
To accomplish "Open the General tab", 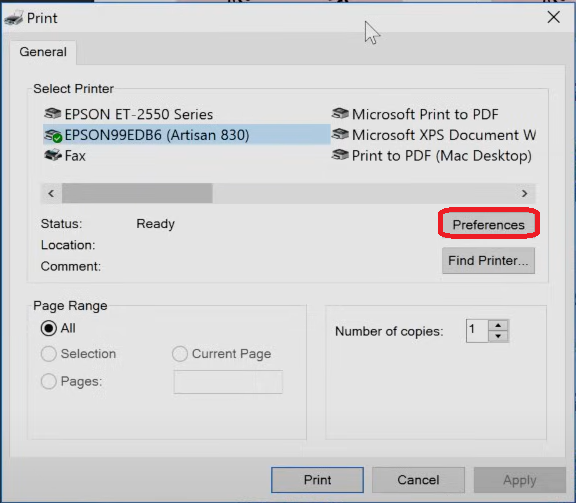I will coord(43,52).
